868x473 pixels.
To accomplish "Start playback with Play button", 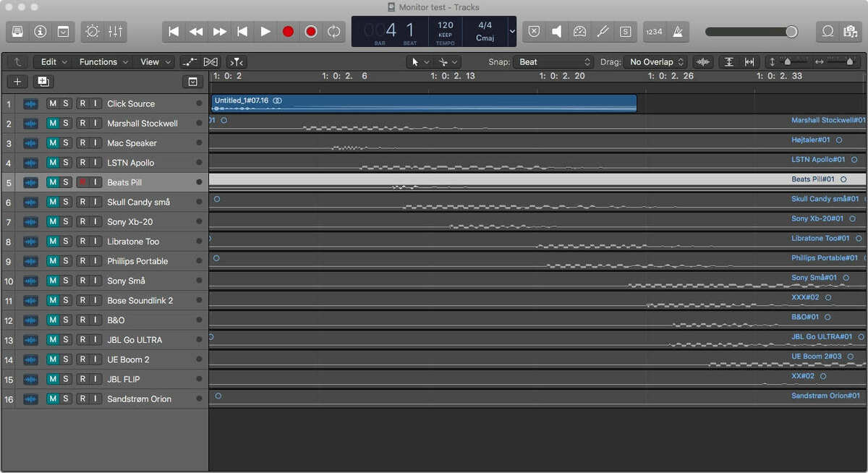I will 265,32.
